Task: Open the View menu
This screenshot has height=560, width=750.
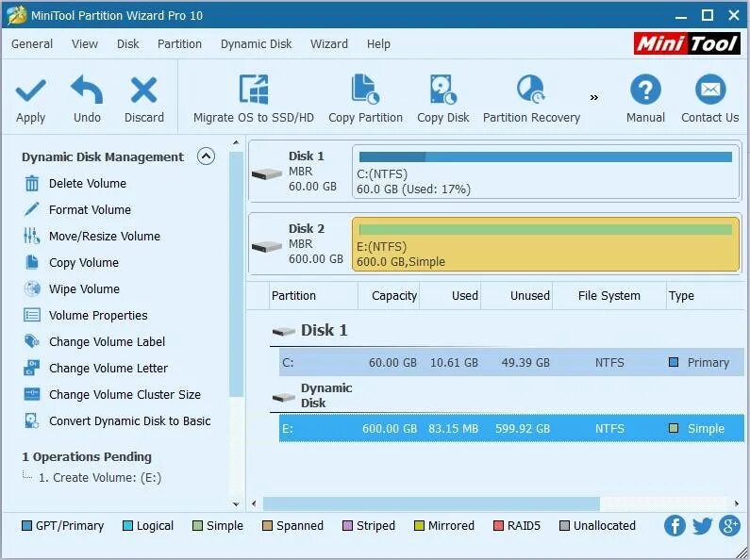Action: tap(85, 44)
